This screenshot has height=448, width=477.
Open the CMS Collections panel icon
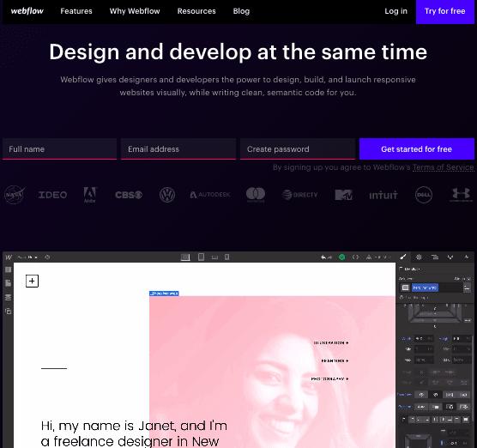click(9, 297)
